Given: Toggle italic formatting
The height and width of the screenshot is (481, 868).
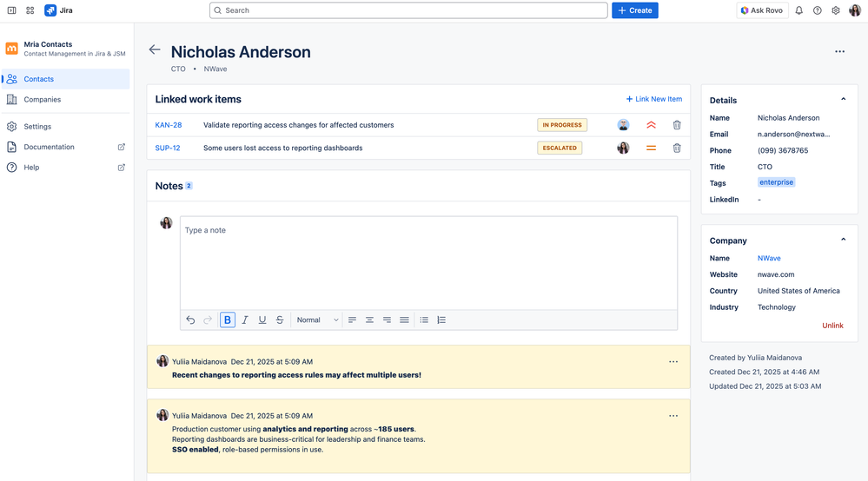Looking at the screenshot, I should point(245,320).
